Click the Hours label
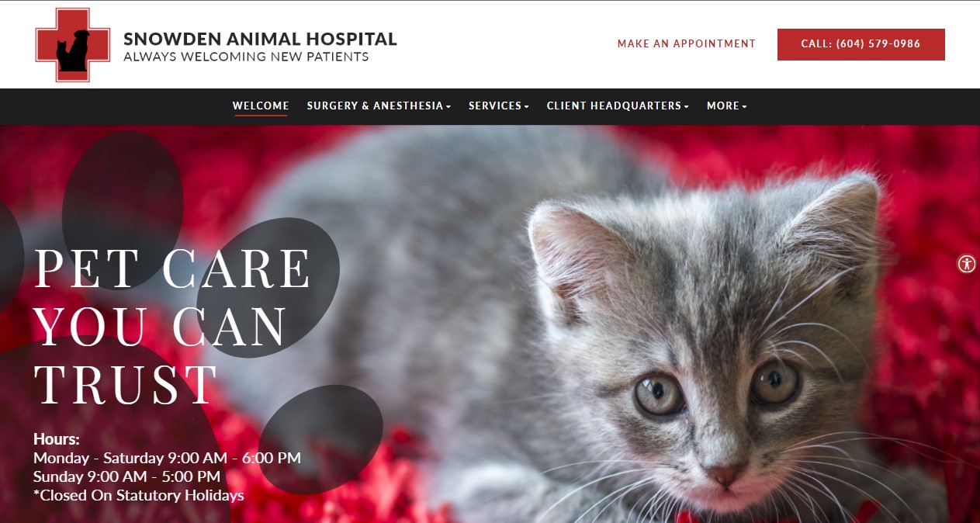Screen dimensions: 980x523 pyautogui.click(x=57, y=439)
